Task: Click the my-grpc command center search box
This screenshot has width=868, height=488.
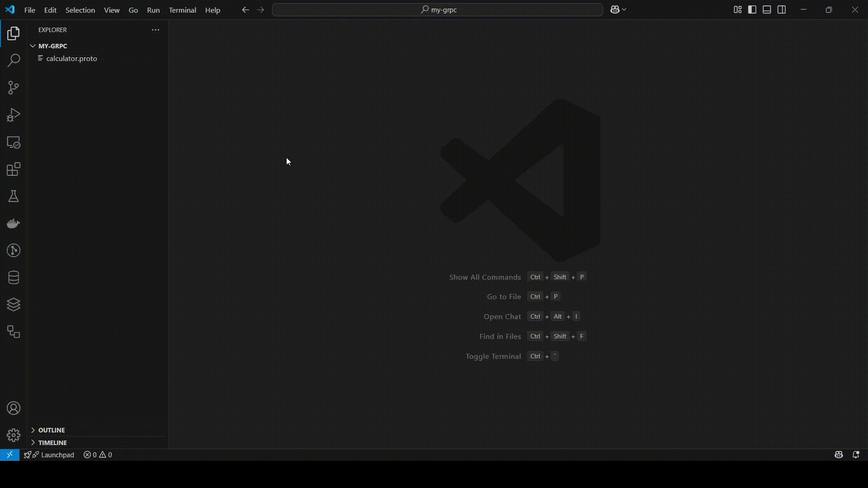Action: click(x=438, y=9)
